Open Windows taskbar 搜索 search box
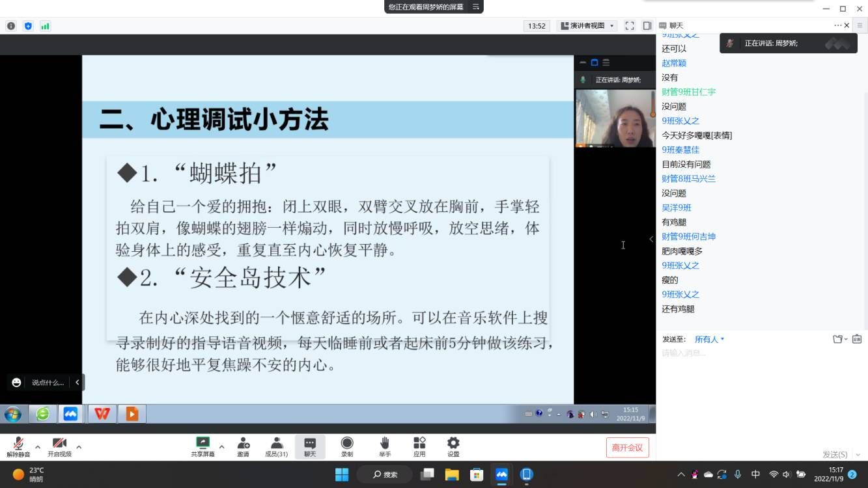 [x=384, y=474]
